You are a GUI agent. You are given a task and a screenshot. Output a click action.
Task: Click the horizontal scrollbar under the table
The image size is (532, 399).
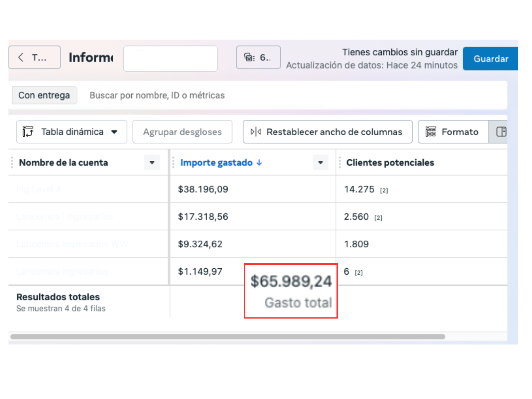227,336
